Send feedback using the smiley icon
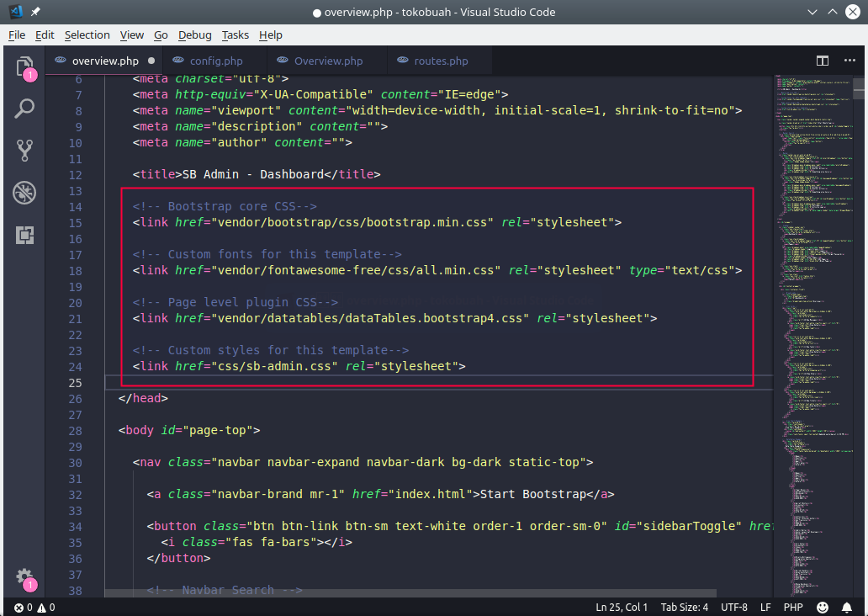Viewport: 868px width, 616px height. pos(823,607)
